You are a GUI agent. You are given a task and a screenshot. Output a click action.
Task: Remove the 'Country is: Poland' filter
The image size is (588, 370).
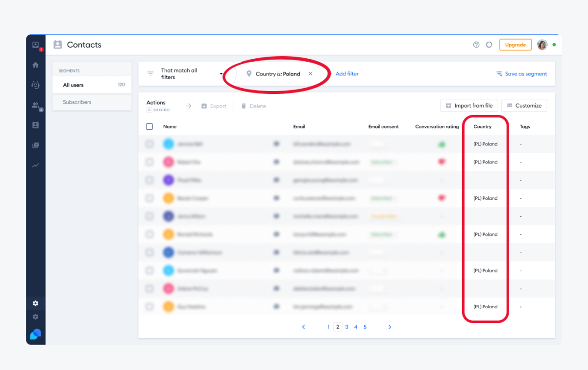tap(310, 73)
